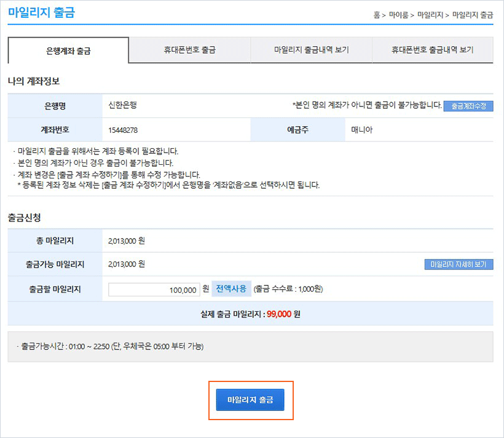The height and width of the screenshot is (438, 504).
Task: Open 마일리지 자세히 보기
Action: tap(459, 265)
